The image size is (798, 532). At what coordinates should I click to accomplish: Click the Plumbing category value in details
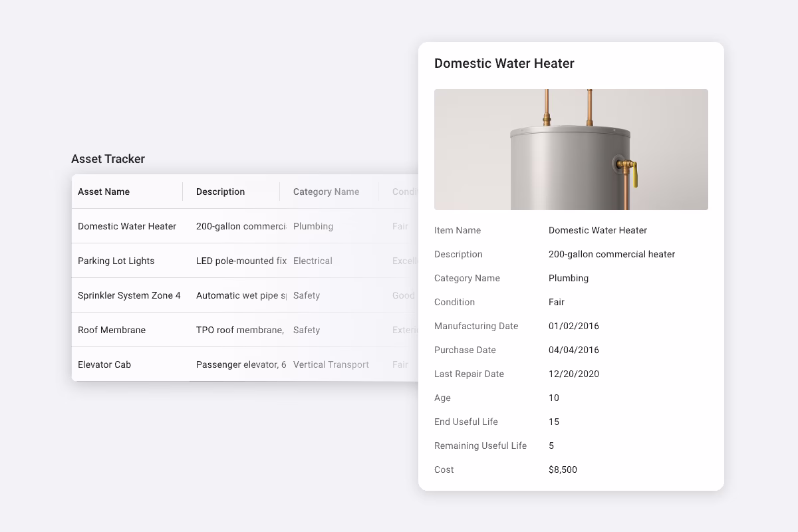point(568,278)
